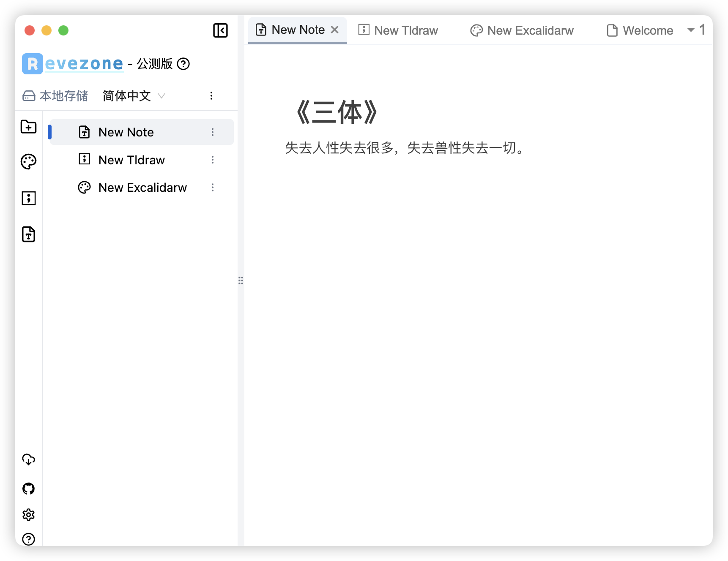The height and width of the screenshot is (561, 728).
Task: Open the GitHub repository icon
Action: pyautogui.click(x=28, y=489)
